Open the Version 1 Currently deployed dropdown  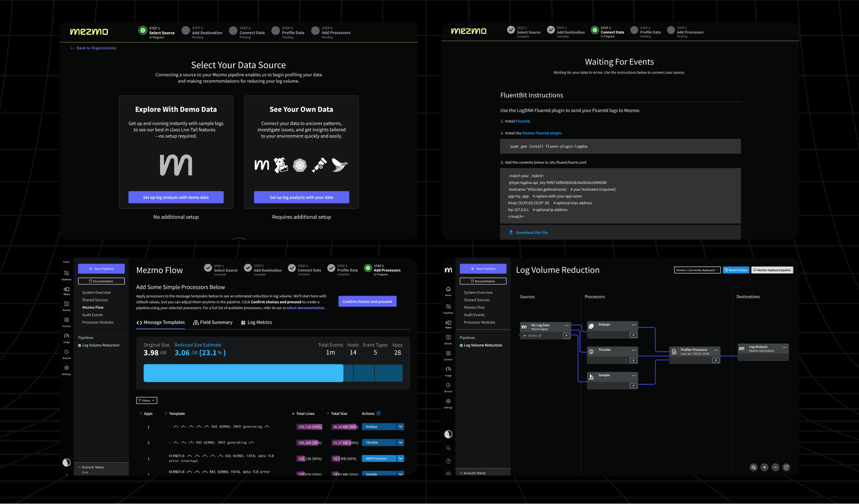697,270
